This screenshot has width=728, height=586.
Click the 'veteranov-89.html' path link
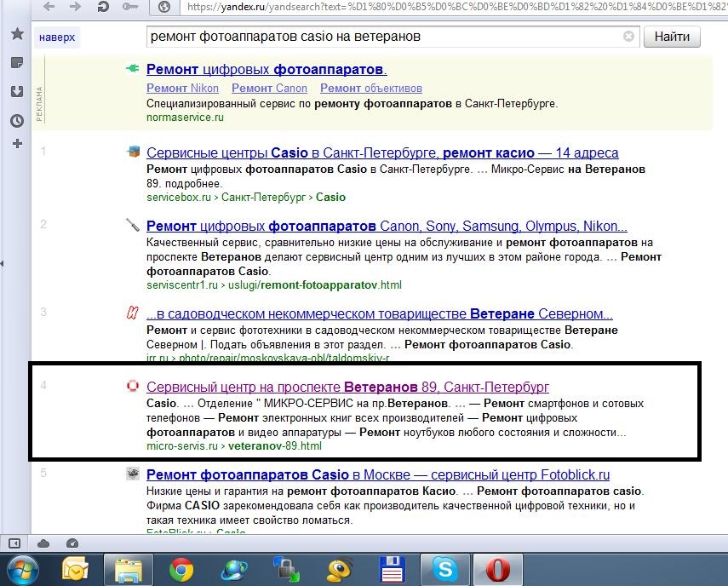tap(275, 446)
